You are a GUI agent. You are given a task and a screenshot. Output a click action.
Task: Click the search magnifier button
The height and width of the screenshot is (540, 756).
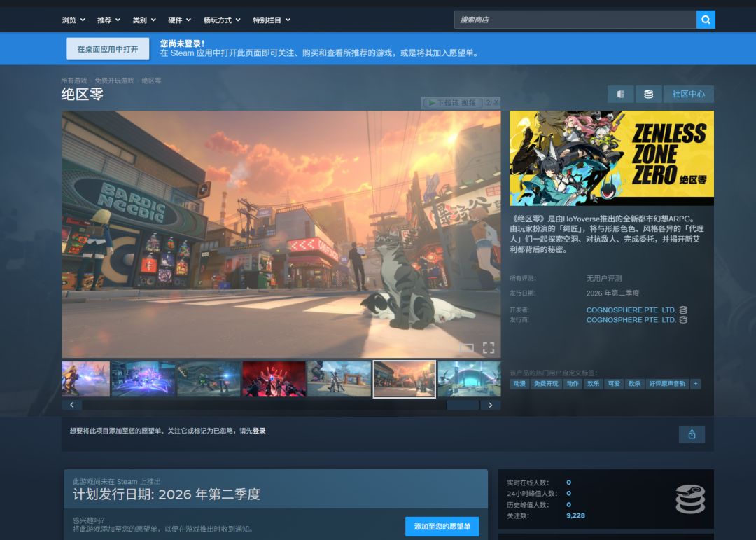[x=706, y=20]
